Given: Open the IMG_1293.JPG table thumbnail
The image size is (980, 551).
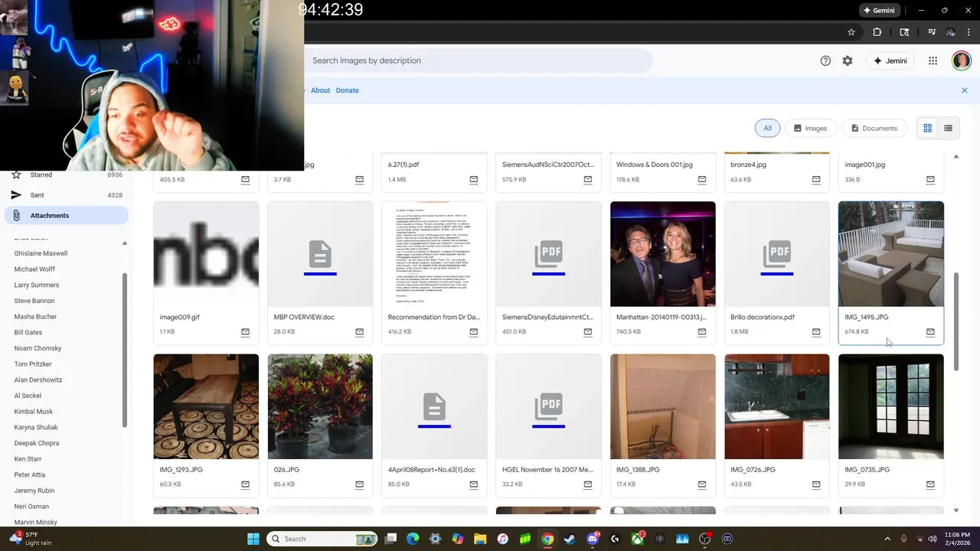Looking at the screenshot, I should [x=206, y=406].
